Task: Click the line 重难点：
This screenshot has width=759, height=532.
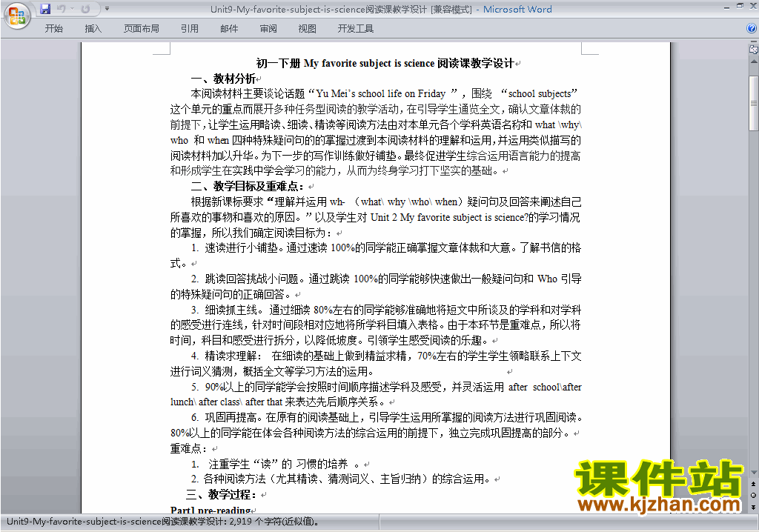Action: click(189, 449)
